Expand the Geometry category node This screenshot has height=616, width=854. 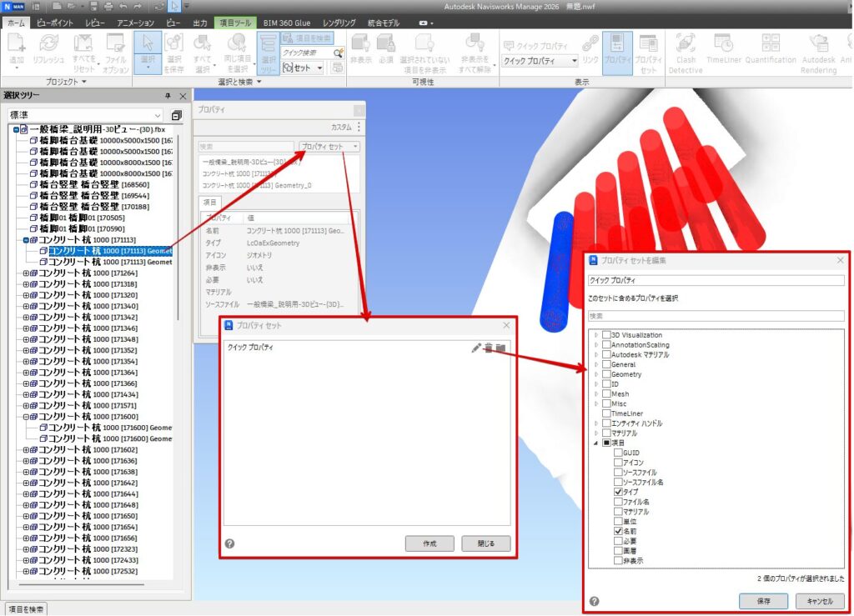click(x=595, y=374)
